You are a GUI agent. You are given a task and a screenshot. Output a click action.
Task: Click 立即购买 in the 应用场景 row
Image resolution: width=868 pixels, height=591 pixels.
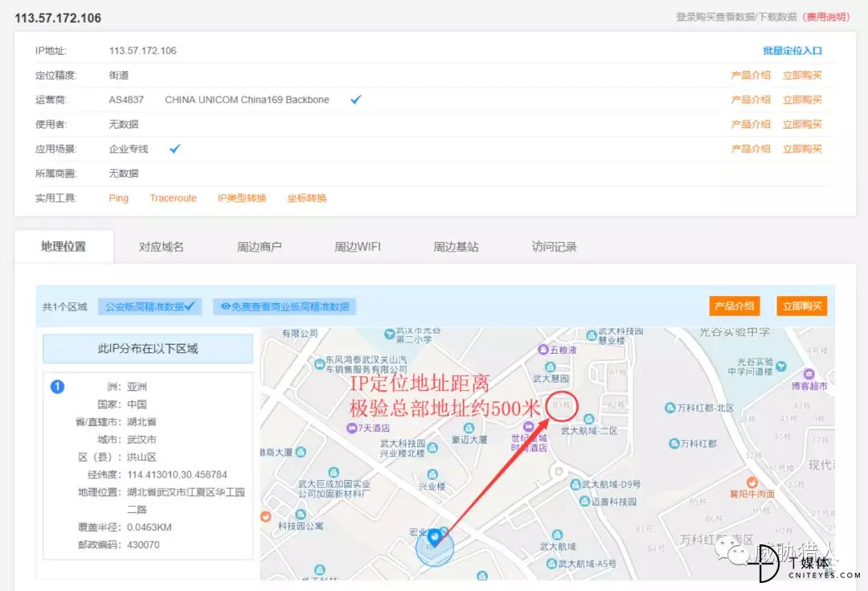pyautogui.click(x=802, y=149)
